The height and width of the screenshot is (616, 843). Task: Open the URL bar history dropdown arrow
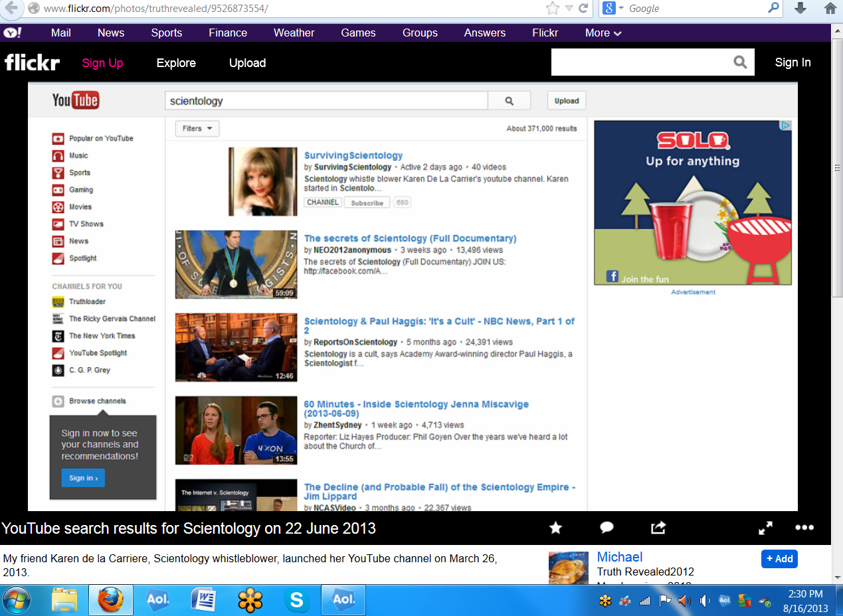(x=569, y=9)
